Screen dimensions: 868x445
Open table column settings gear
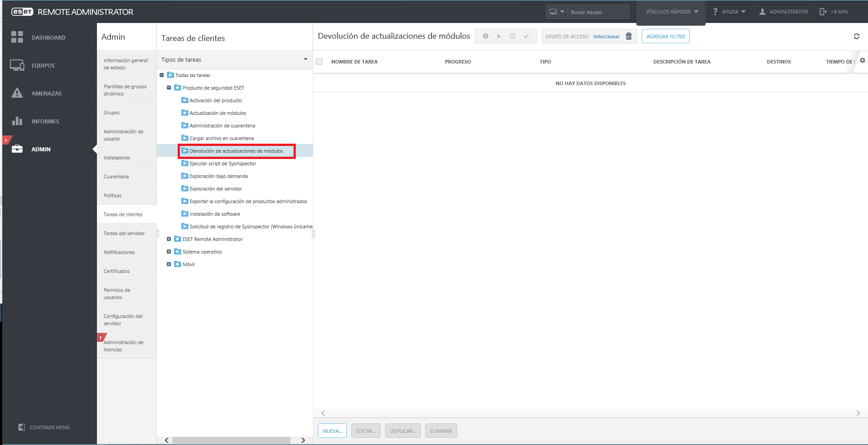(863, 60)
